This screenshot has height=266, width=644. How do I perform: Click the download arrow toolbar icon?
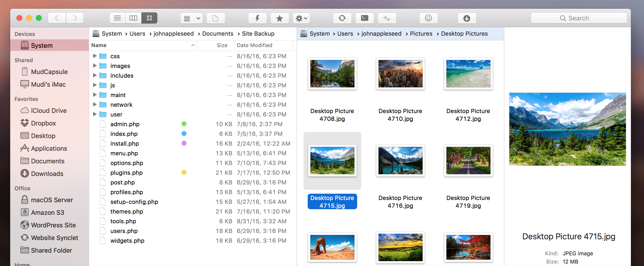pyautogui.click(x=466, y=18)
